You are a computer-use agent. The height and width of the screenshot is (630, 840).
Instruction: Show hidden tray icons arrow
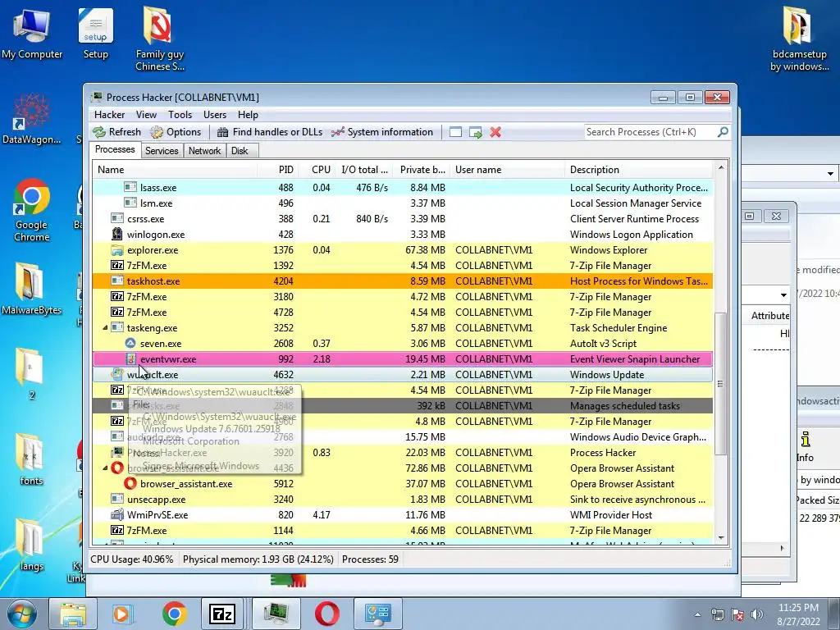pos(697,614)
